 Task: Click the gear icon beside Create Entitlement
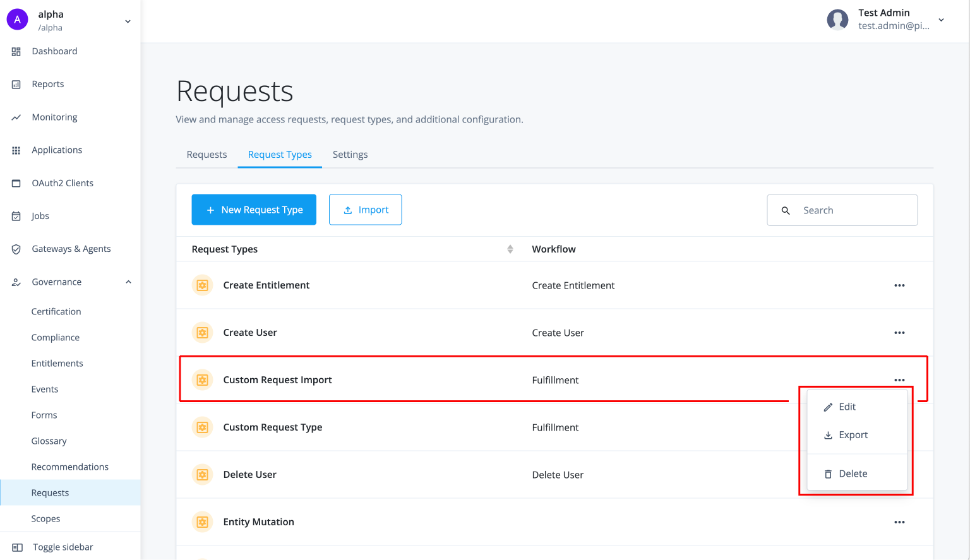(202, 285)
